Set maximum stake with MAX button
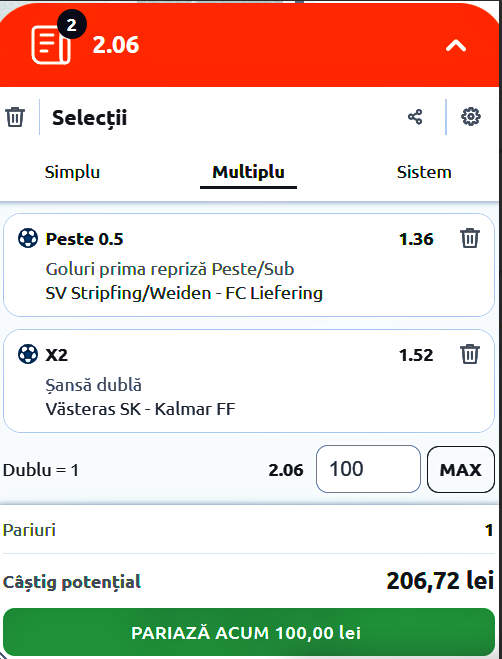 (461, 469)
